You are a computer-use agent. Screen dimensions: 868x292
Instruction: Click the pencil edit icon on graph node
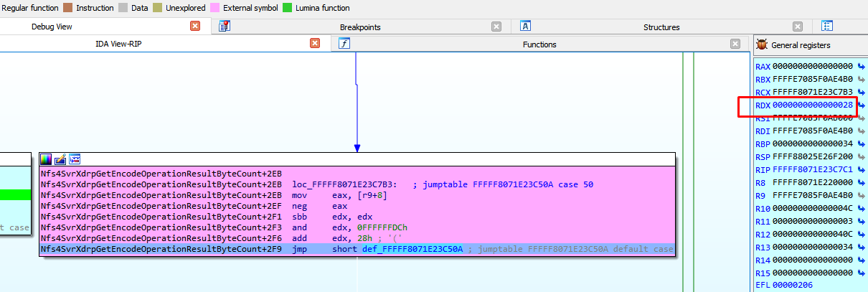[60, 159]
